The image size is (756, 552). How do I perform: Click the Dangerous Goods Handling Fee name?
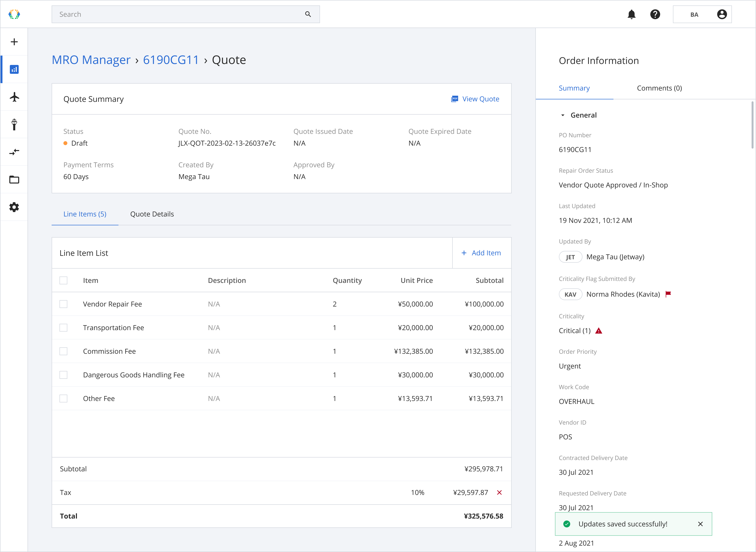[134, 375]
